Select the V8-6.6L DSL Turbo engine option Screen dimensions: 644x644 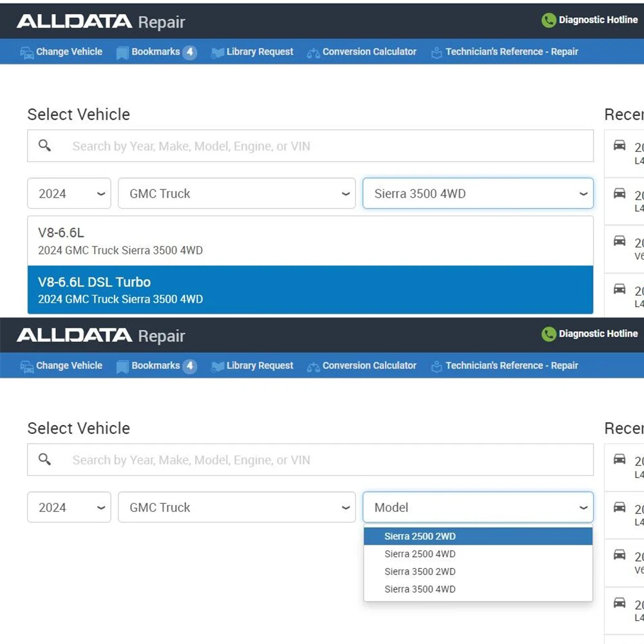pyautogui.click(x=310, y=290)
